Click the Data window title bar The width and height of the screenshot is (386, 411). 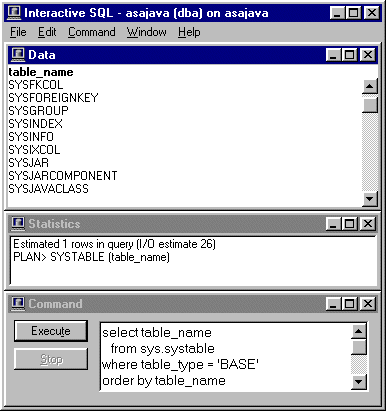click(x=193, y=55)
